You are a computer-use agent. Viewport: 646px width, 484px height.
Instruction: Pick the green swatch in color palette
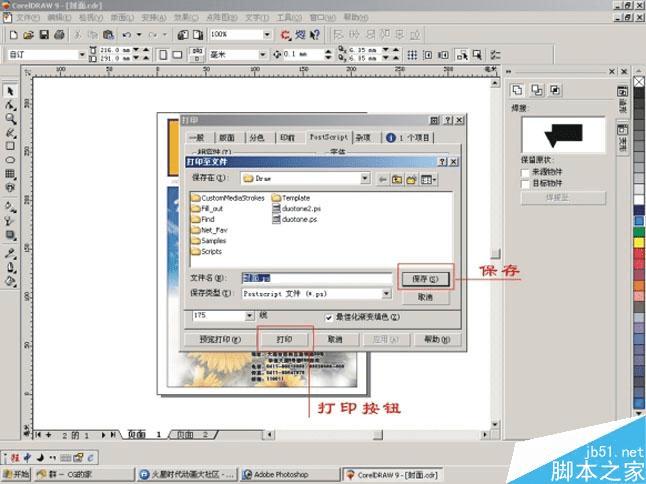(639, 231)
